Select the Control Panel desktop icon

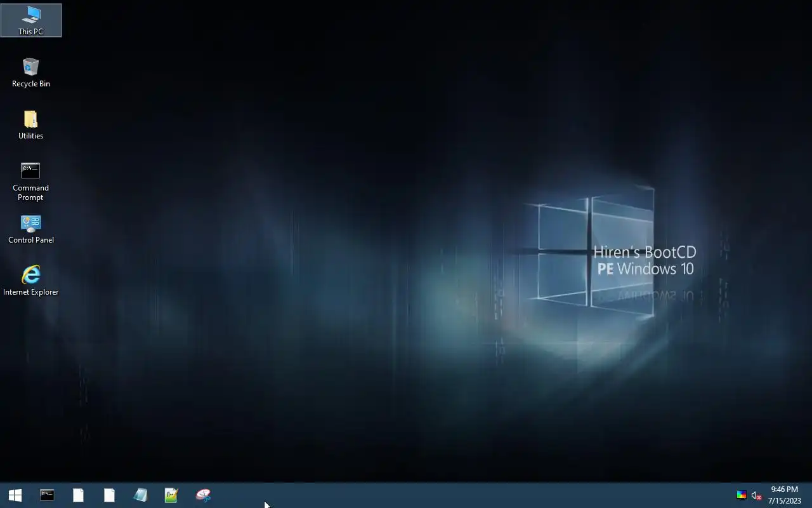30,229
